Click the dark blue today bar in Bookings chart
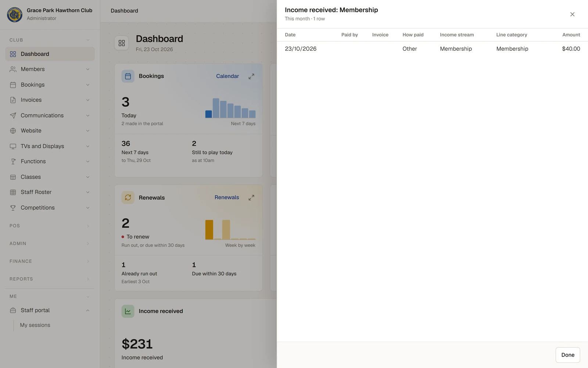Image resolution: width=588 pixels, height=368 pixels. [x=208, y=114]
